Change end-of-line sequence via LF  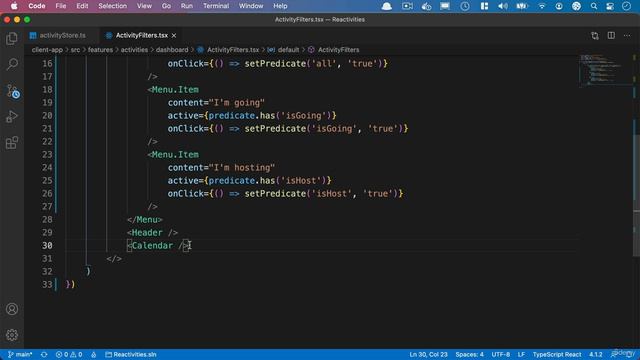point(521,354)
